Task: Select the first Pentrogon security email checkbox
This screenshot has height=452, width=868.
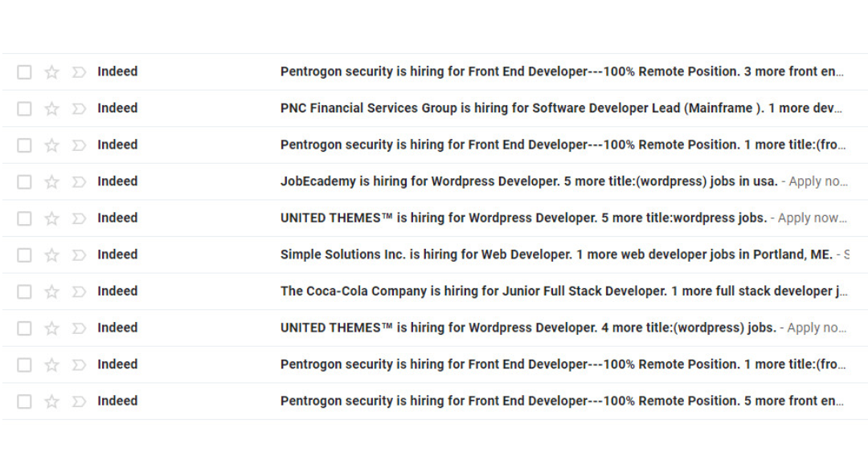Action: point(24,72)
